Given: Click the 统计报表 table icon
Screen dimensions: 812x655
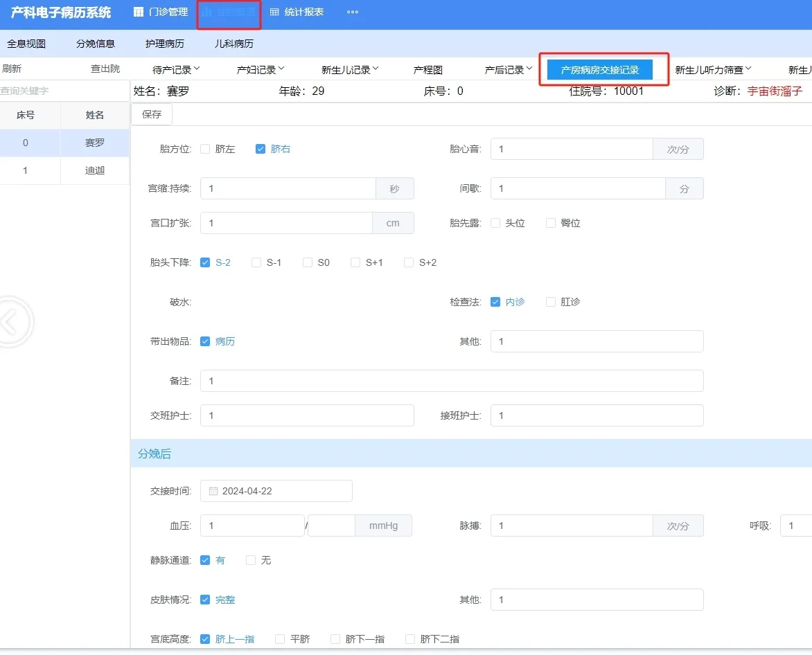Looking at the screenshot, I should click(274, 12).
